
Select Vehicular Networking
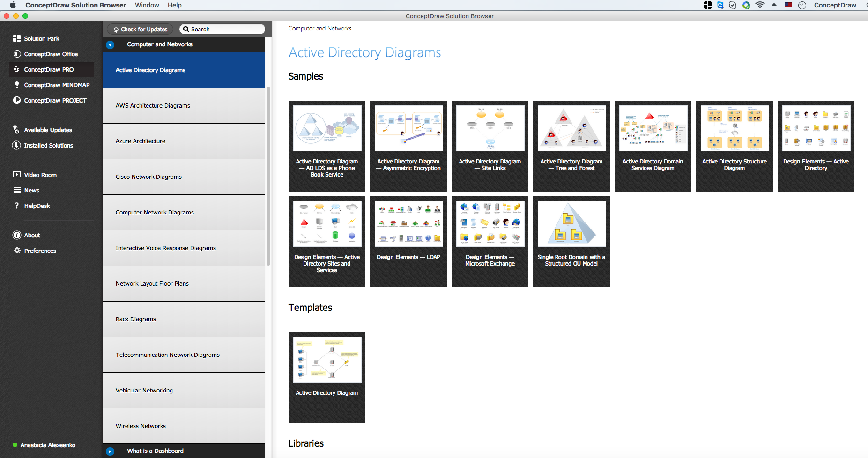pyautogui.click(x=184, y=390)
